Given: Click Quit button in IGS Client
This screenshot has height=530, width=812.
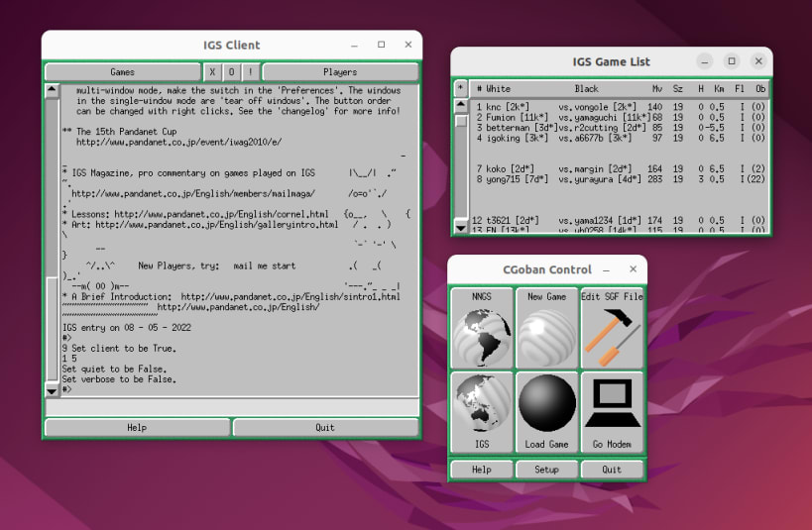Looking at the screenshot, I should (325, 428).
